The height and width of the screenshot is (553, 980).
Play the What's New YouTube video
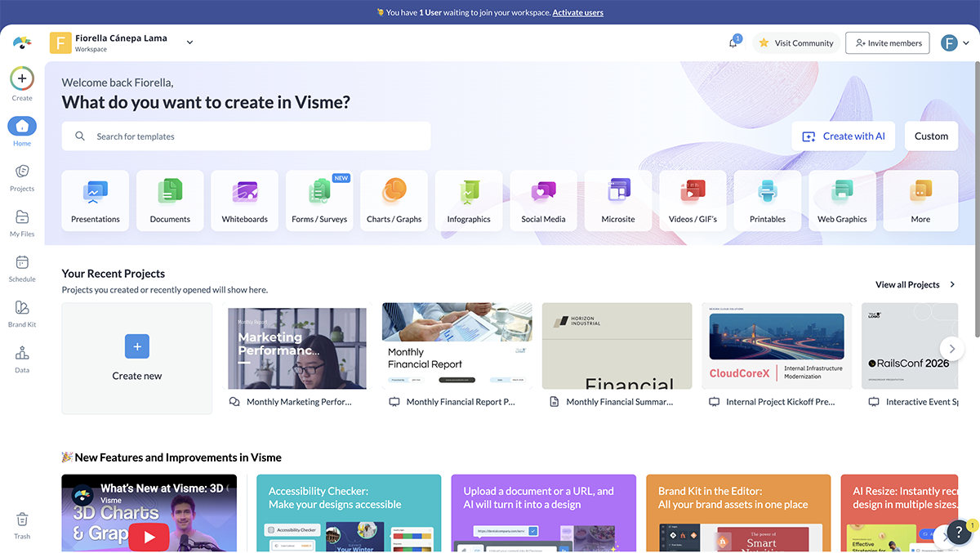tap(149, 537)
